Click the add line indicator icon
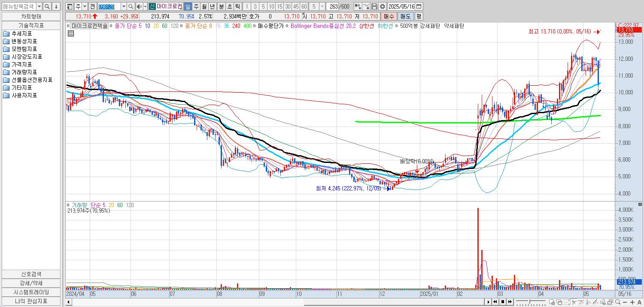Viewport: 644px width, 307px height. click(366, 6)
